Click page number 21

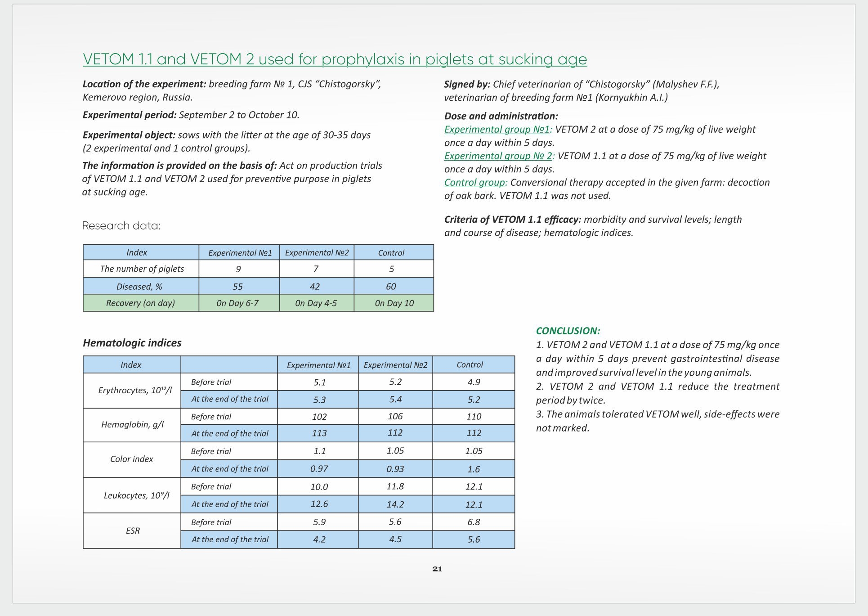click(x=437, y=569)
